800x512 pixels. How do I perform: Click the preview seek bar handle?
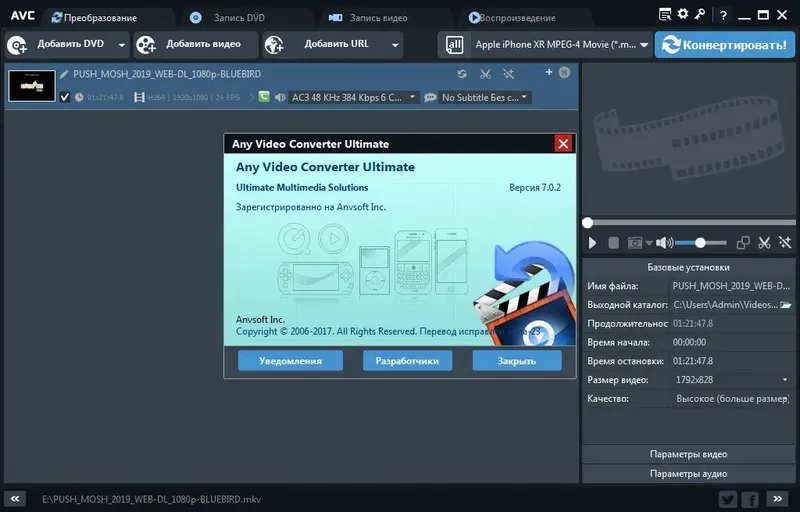[587, 223]
